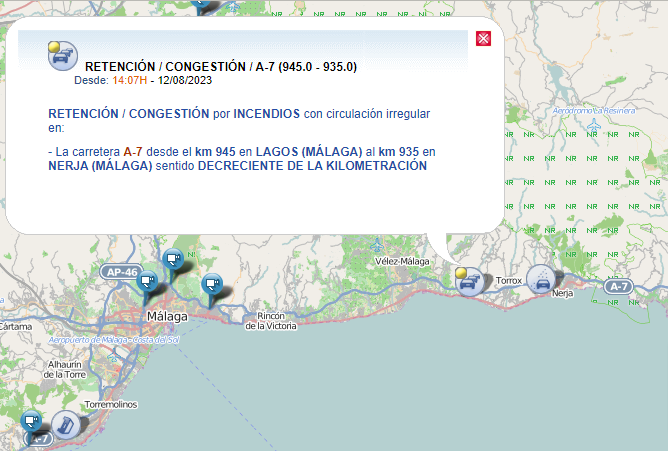Open the traffic camera marker north of Málaga

(x=172, y=260)
